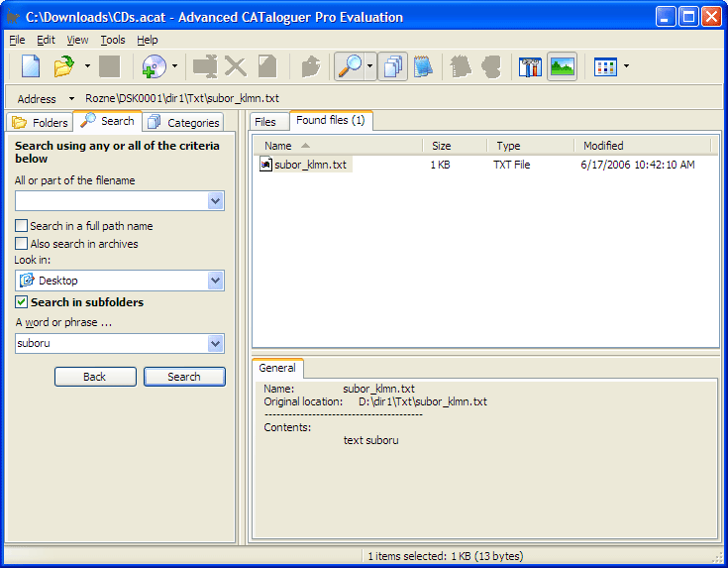
Task: Switch to the Files tab
Action: coord(269,122)
